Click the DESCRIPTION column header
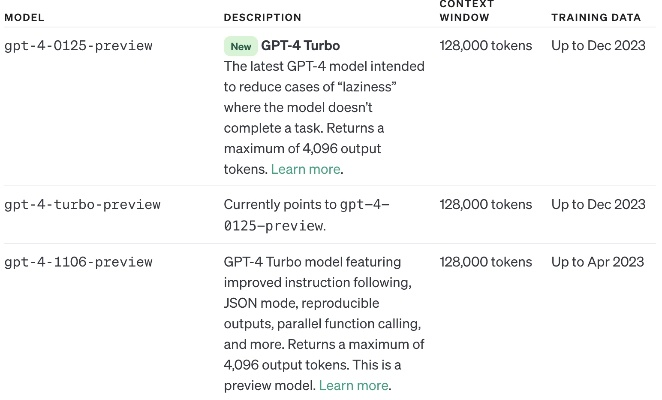The height and width of the screenshot is (400, 662). click(x=262, y=17)
